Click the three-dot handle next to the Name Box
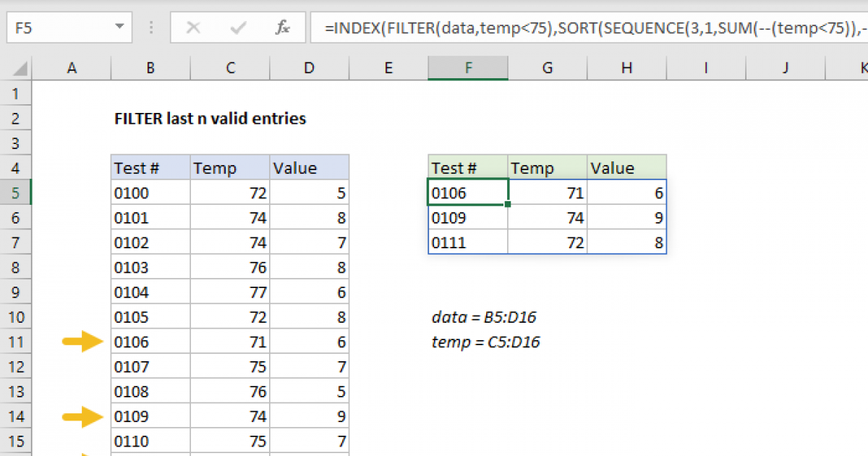Viewport: 868px width, 456px height. point(150,28)
